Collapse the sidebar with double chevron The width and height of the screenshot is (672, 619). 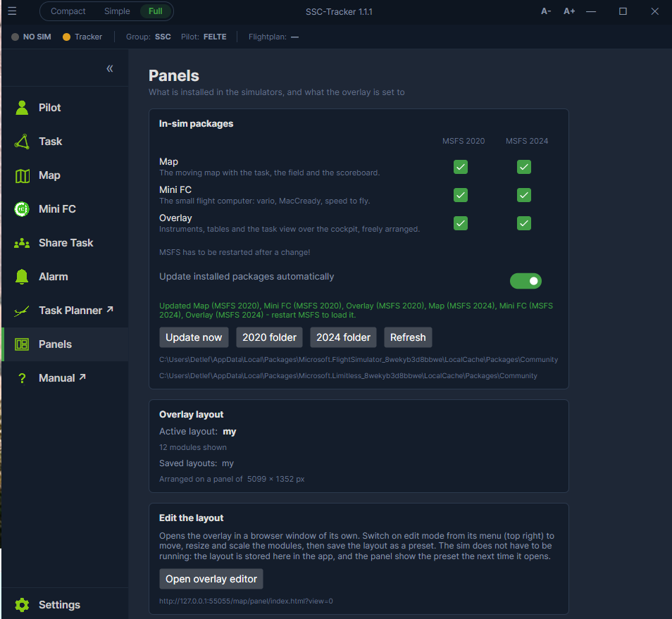110,68
